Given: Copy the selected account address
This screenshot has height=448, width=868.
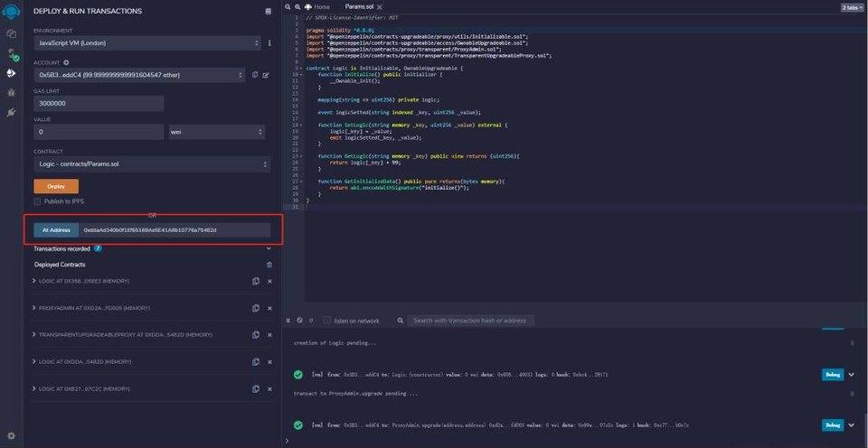Looking at the screenshot, I should click(255, 74).
